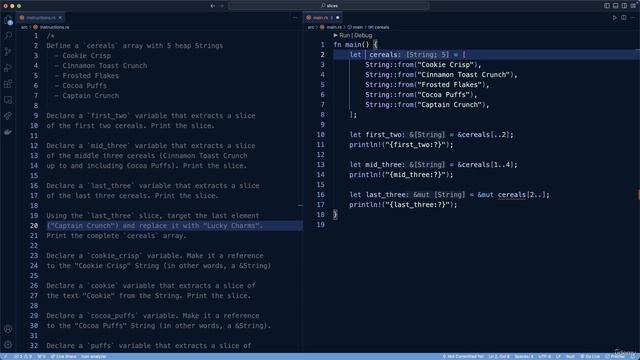Open the Manage gear icon

[8, 344]
